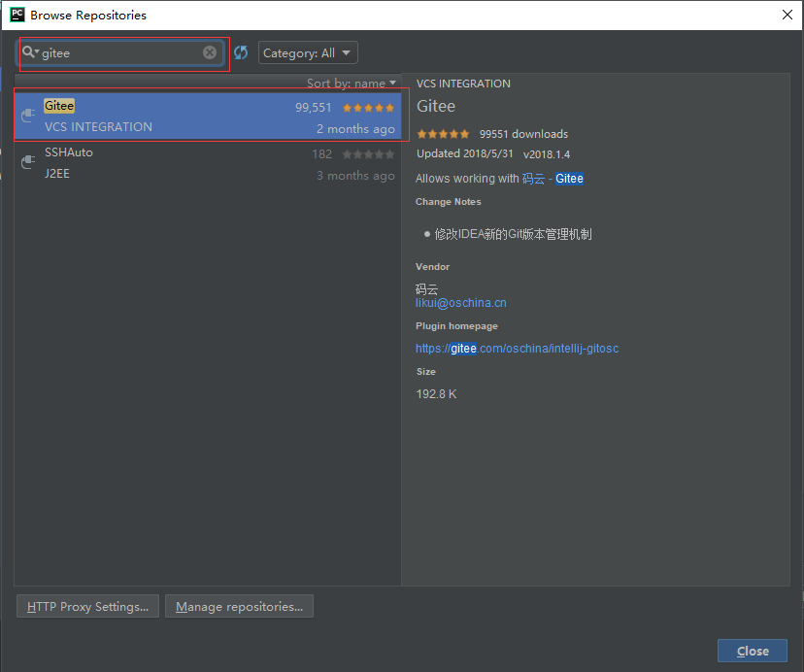Click the "99551 downloads" text
Screen dimensions: 804x672
tap(523, 134)
